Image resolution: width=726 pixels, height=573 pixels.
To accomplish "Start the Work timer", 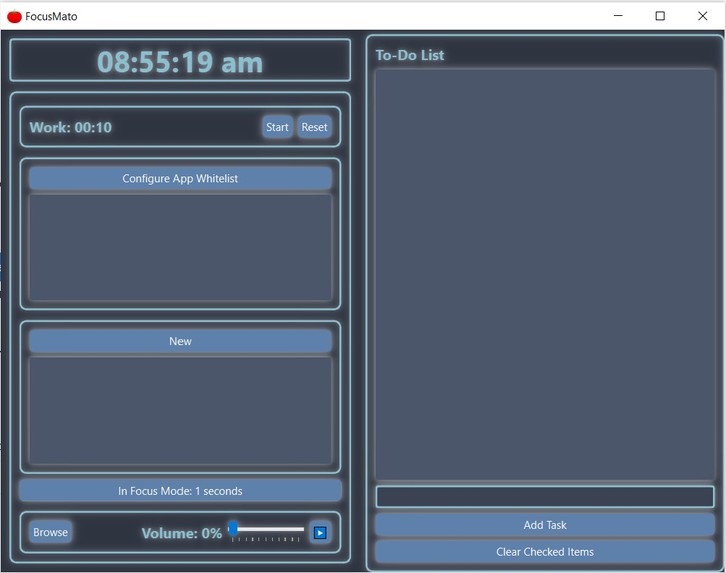I will [277, 127].
